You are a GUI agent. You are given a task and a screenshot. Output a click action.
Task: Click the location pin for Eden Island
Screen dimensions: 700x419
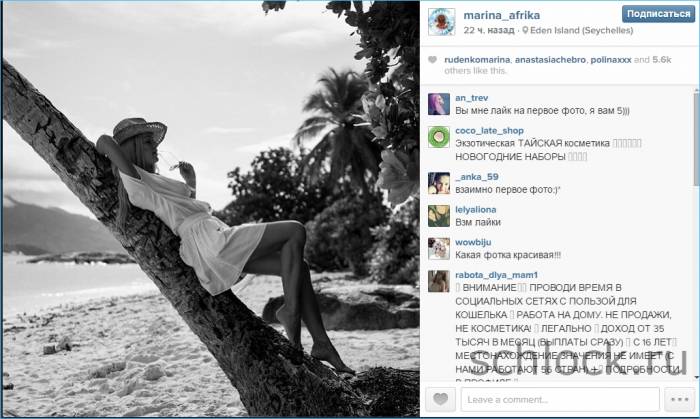(x=525, y=30)
